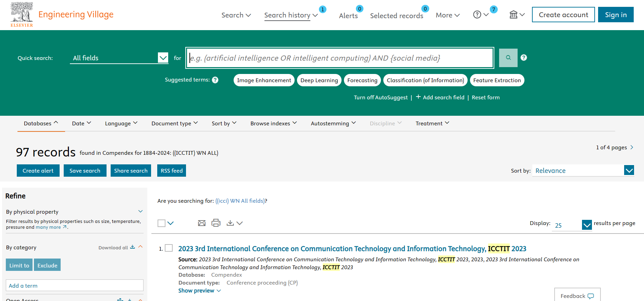Open Autostemming options tab
This screenshot has width=644, height=301.
click(x=333, y=123)
